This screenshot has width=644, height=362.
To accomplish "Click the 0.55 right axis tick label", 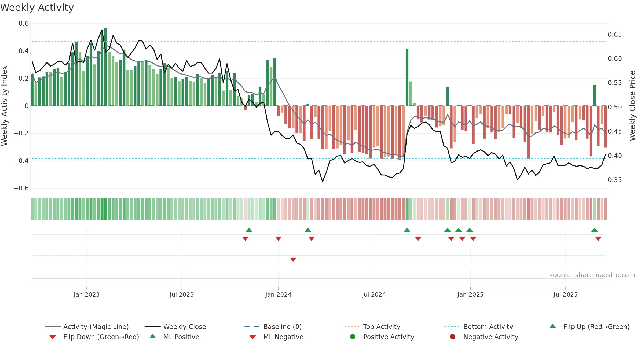I will pyautogui.click(x=615, y=83).
